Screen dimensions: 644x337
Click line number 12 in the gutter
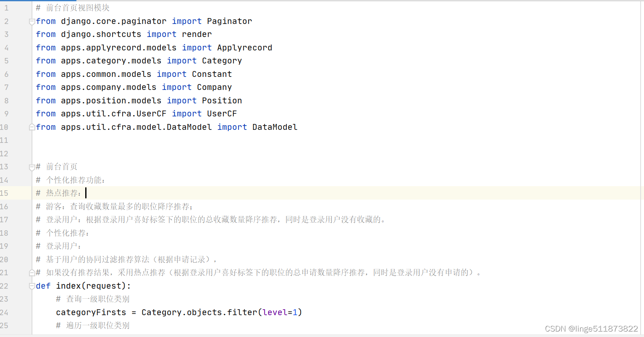pos(4,153)
